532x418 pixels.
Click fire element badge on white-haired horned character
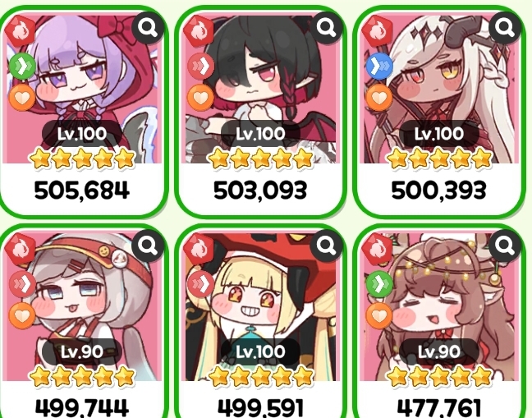378,31
